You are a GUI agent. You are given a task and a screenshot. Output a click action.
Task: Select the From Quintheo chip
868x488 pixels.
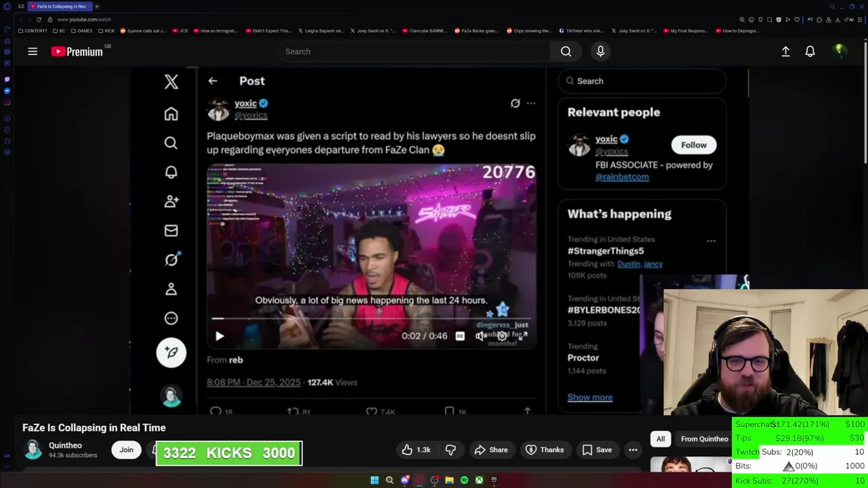click(x=704, y=439)
